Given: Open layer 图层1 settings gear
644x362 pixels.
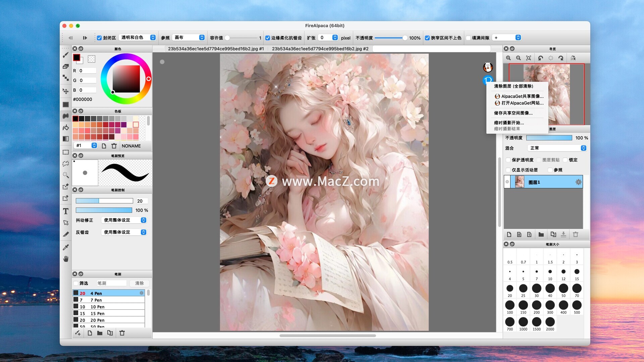Looking at the screenshot, I should click(x=578, y=182).
